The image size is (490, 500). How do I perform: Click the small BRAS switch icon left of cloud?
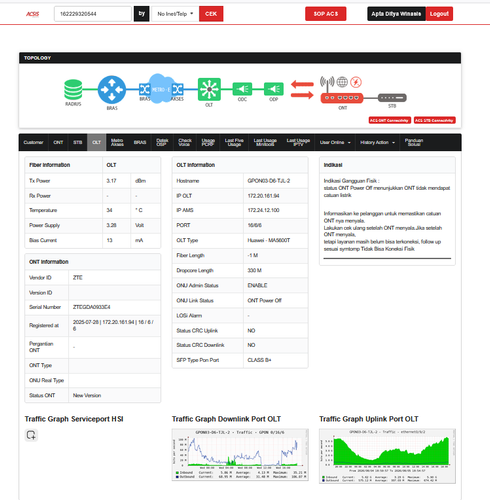pyautogui.click(x=145, y=89)
